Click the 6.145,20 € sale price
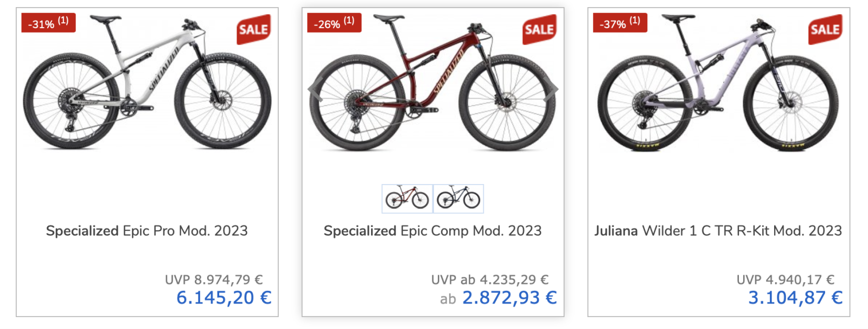This screenshot has height=329, width=868. coord(224,298)
